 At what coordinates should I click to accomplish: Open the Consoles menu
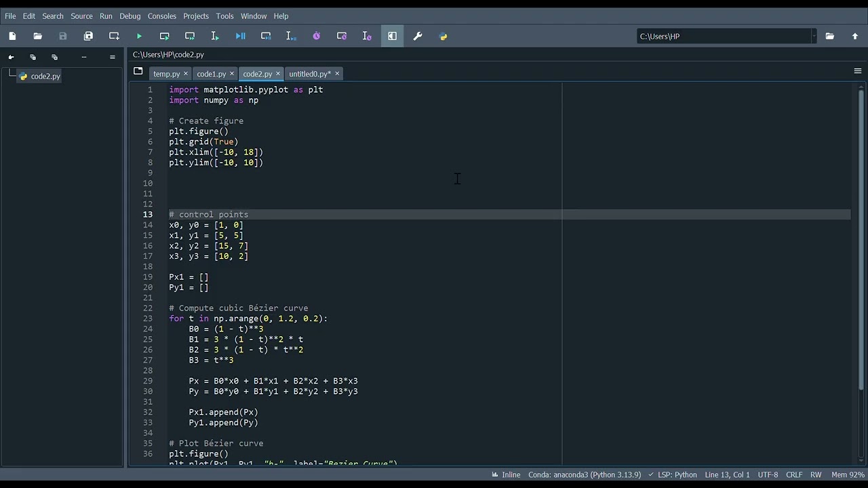pyautogui.click(x=162, y=16)
